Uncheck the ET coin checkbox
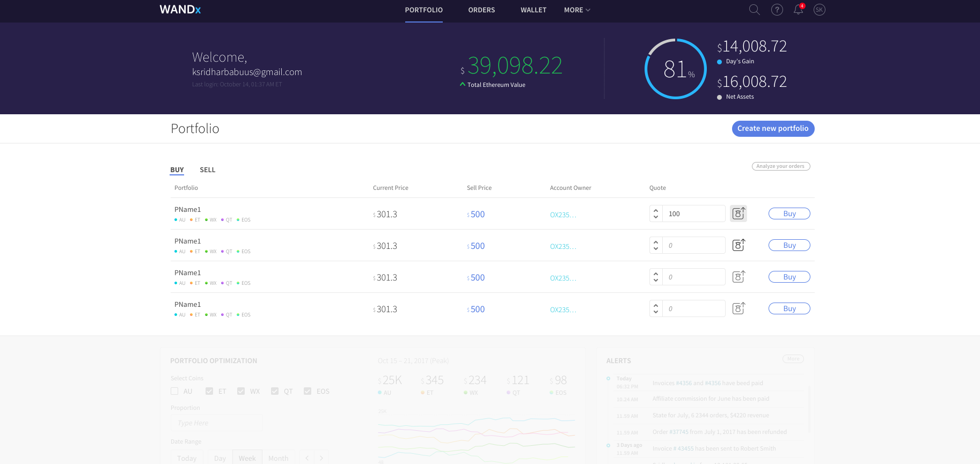 click(209, 391)
